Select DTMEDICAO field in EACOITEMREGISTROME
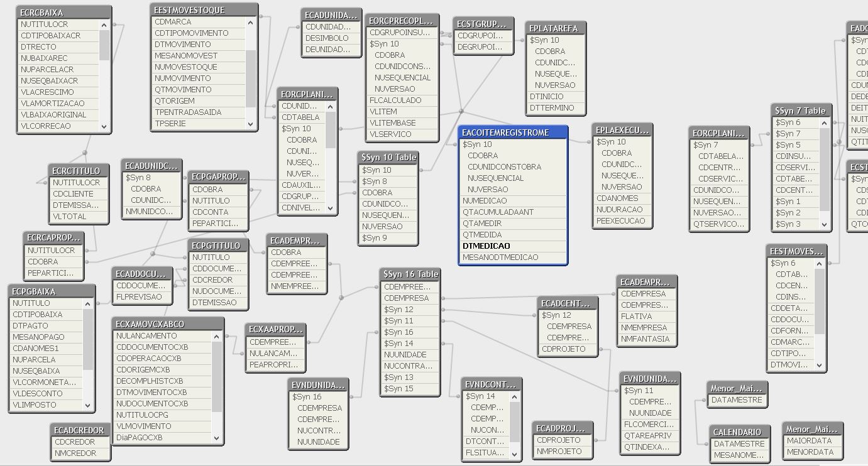Viewport: 868px width, 466px height. [x=513, y=246]
